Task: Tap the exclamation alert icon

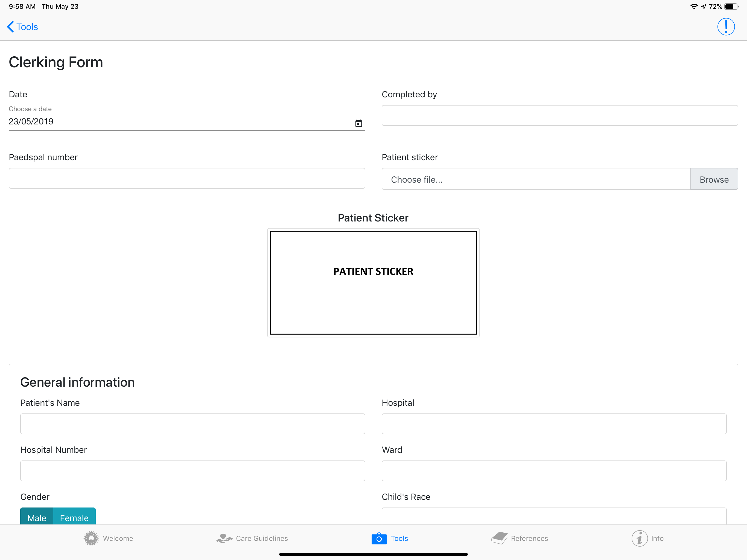Action: tap(726, 27)
